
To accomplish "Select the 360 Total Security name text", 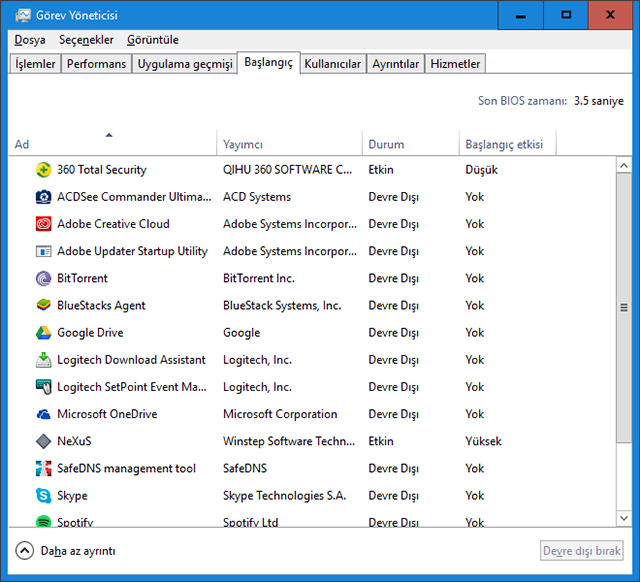I will (x=102, y=170).
